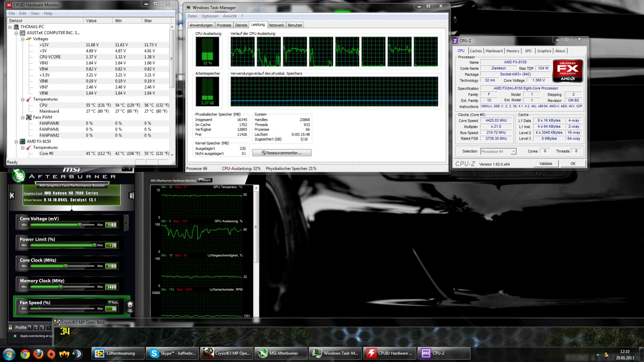The image size is (644, 362).
Task: Click the Afterburner Kombustor K icon
Action: [12, 196]
